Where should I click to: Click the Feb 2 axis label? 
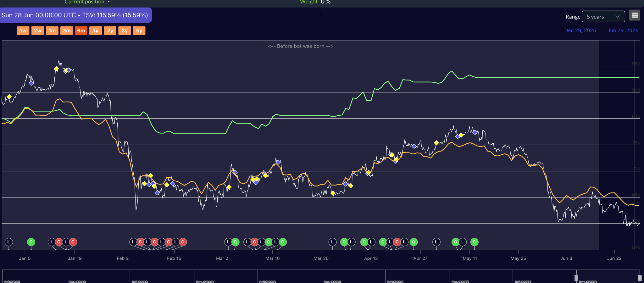(123, 258)
